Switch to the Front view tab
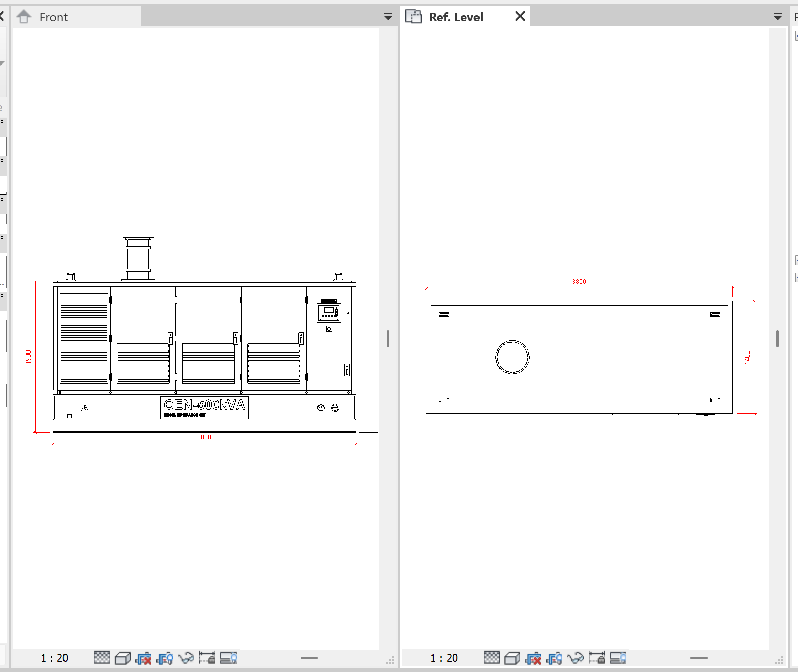Screen dimensions: 798x672 pos(75,17)
